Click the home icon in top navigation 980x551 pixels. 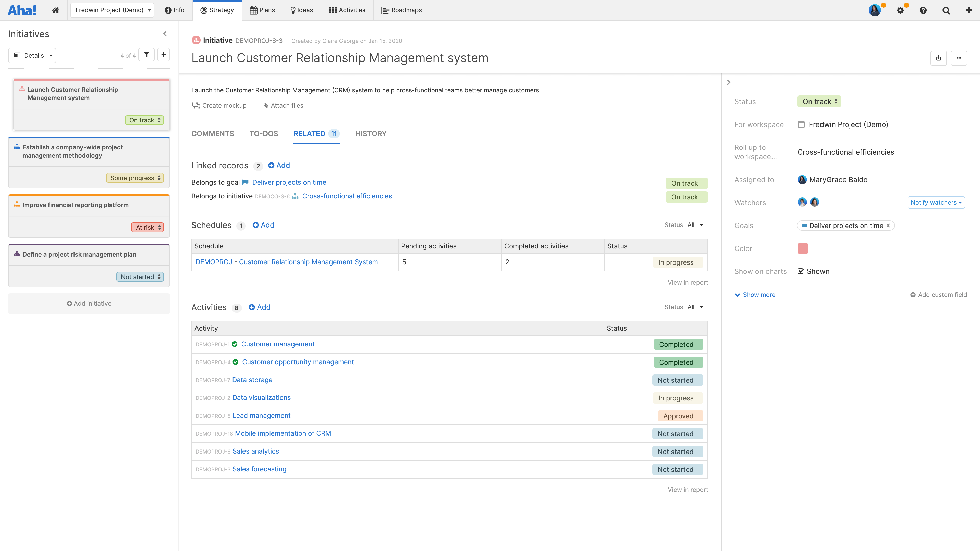tap(56, 10)
